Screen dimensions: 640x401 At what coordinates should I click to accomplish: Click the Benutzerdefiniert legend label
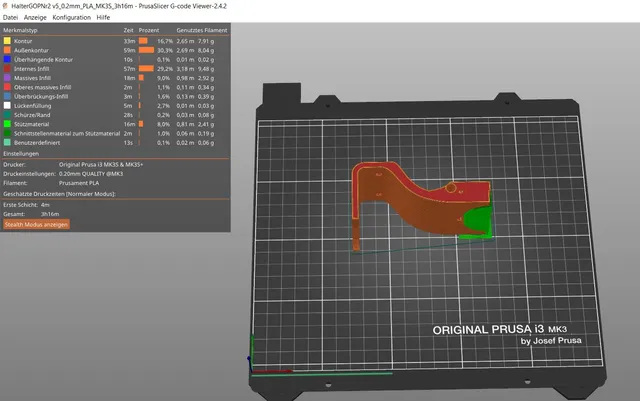37,143
